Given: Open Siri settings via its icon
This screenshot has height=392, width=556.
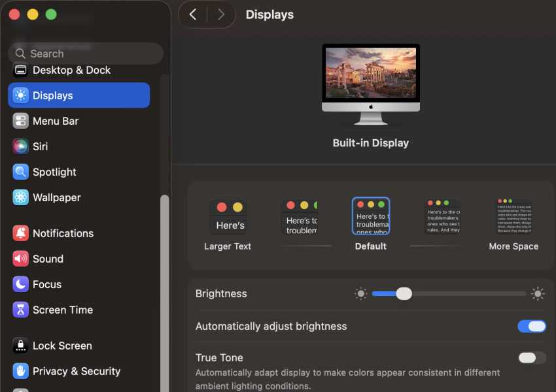Looking at the screenshot, I should [21, 146].
